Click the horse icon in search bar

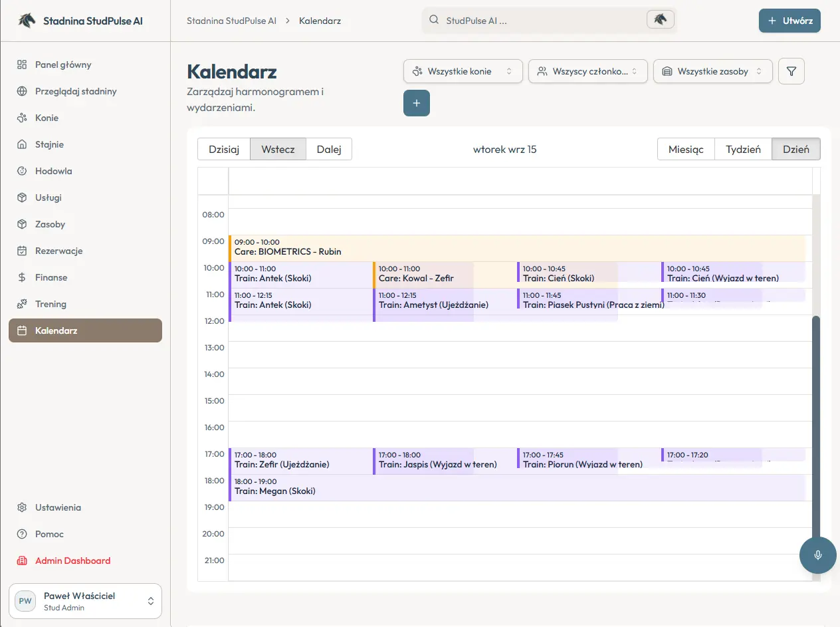[660, 19]
